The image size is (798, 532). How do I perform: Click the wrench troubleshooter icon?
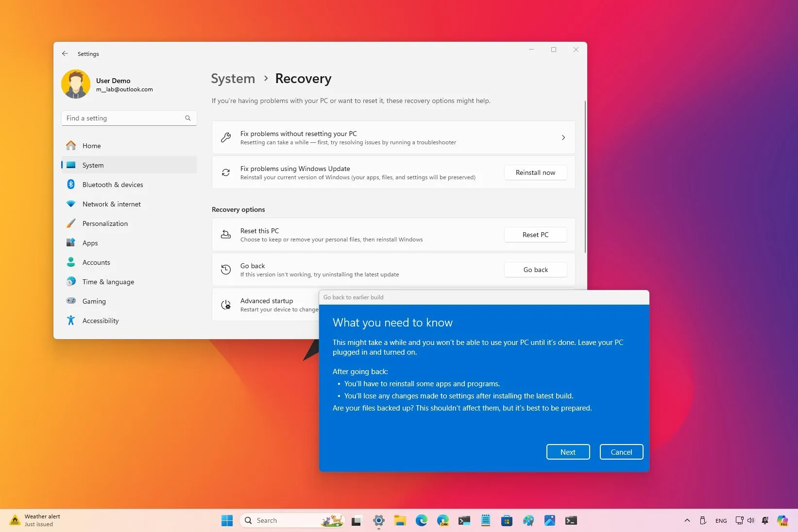[226, 137]
